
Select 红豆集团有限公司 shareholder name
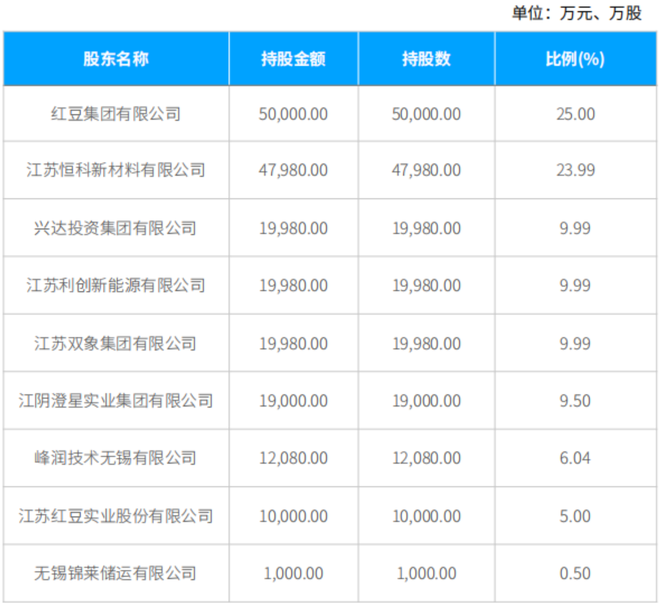click(x=116, y=114)
